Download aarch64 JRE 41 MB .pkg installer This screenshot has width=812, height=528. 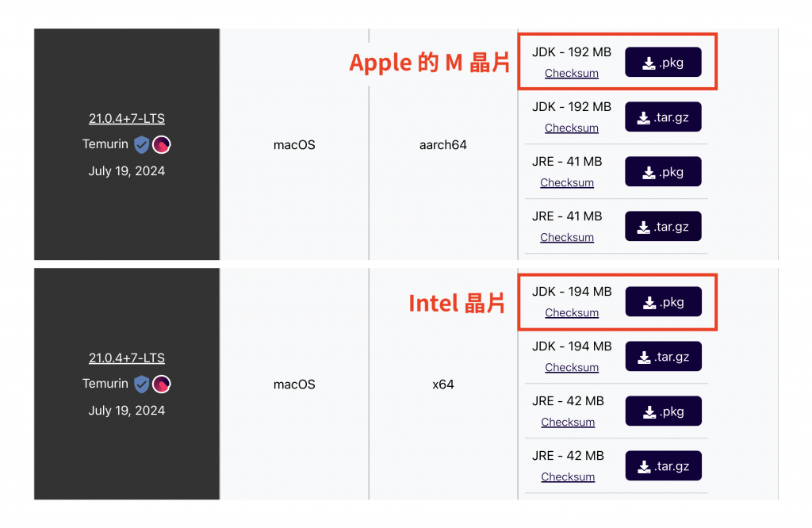pyautogui.click(x=663, y=171)
